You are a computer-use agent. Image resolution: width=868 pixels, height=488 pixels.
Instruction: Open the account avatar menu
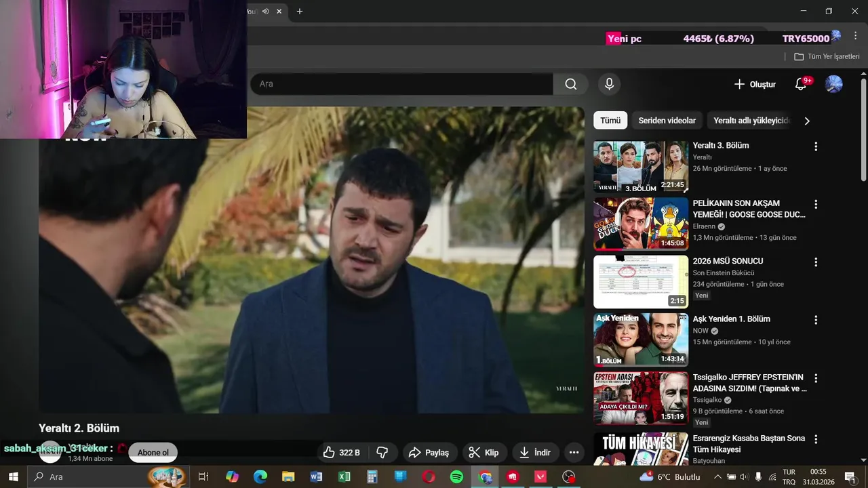click(x=833, y=84)
